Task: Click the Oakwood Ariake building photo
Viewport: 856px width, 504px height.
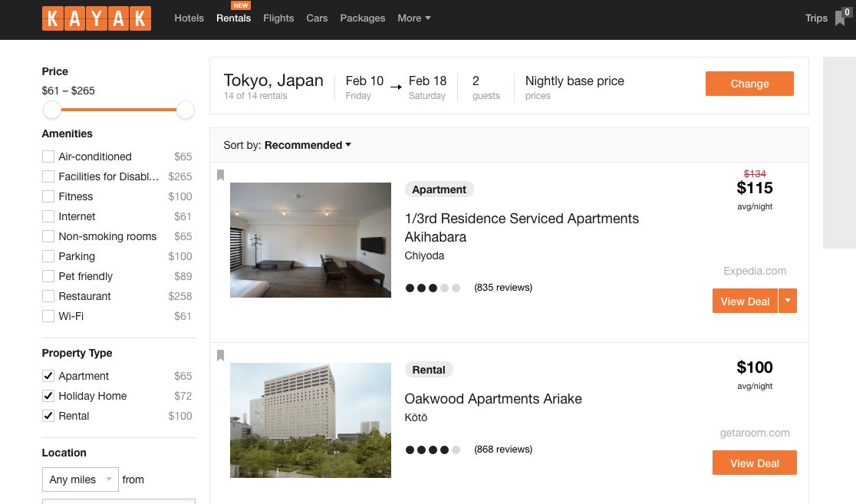Action: coord(311,420)
